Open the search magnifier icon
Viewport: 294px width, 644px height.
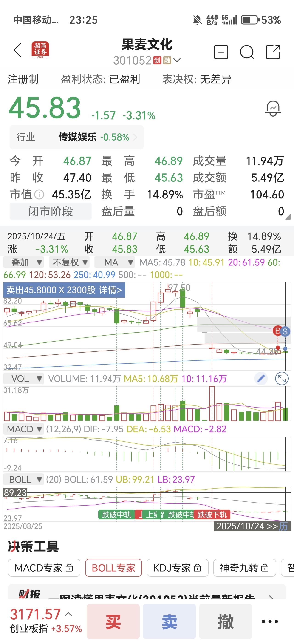tap(247, 52)
